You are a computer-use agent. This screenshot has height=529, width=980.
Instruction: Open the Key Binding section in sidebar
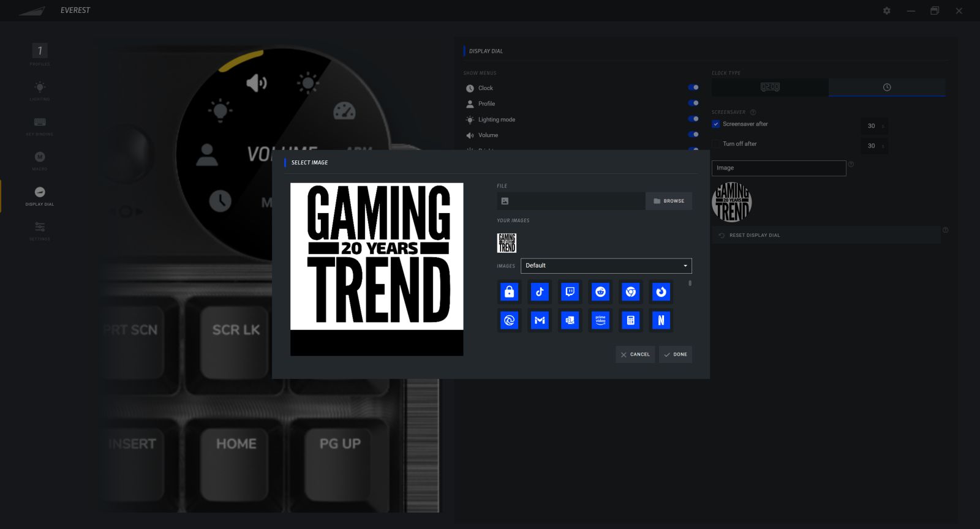(40, 126)
